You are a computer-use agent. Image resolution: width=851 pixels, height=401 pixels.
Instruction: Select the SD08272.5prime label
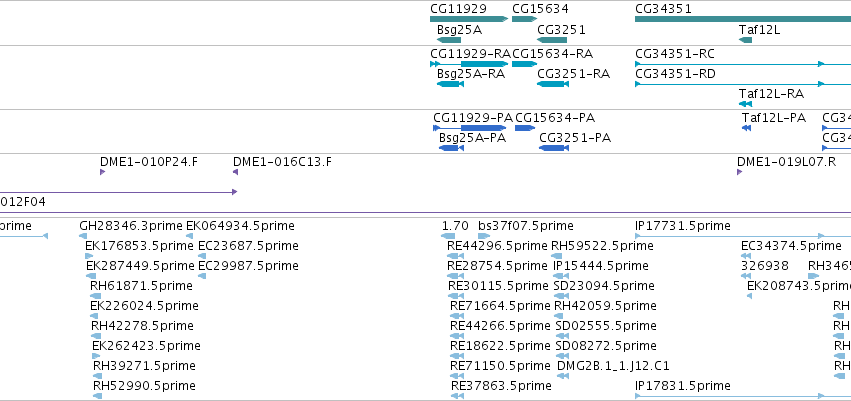coord(606,346)
